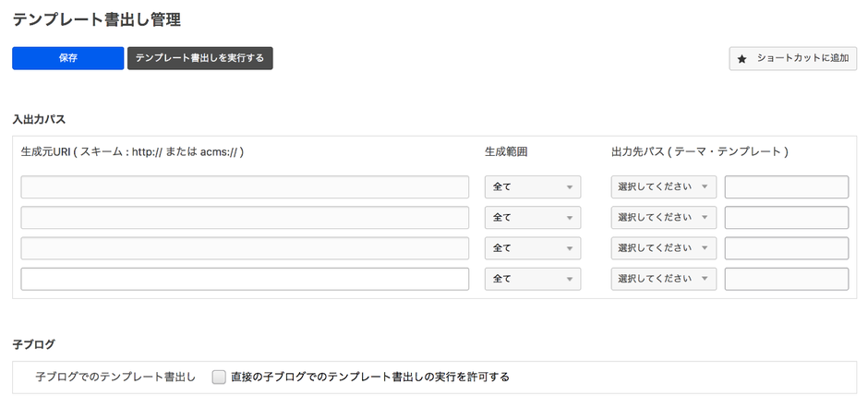This screenshot has width=868, height=408.
Task: Click the third 生成元URI input field
Action: 245,248
